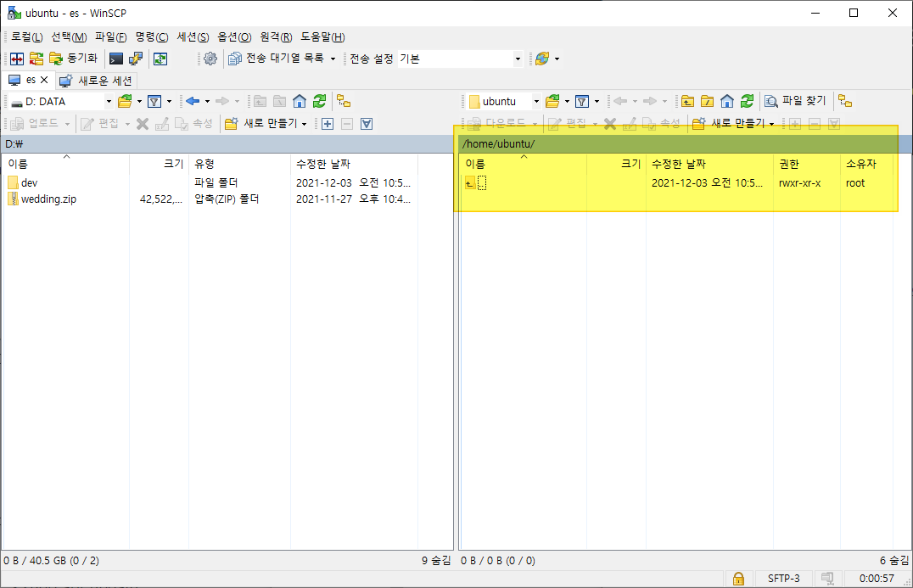Open the 세션(S) menu

click(193, 36)
